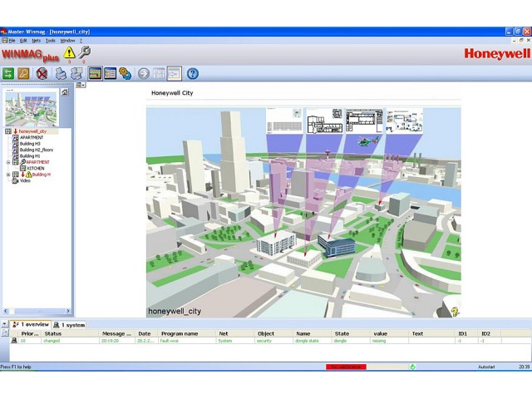Click the message row system icon
Screen dimensions: 532x399
[x=14, y=340]
